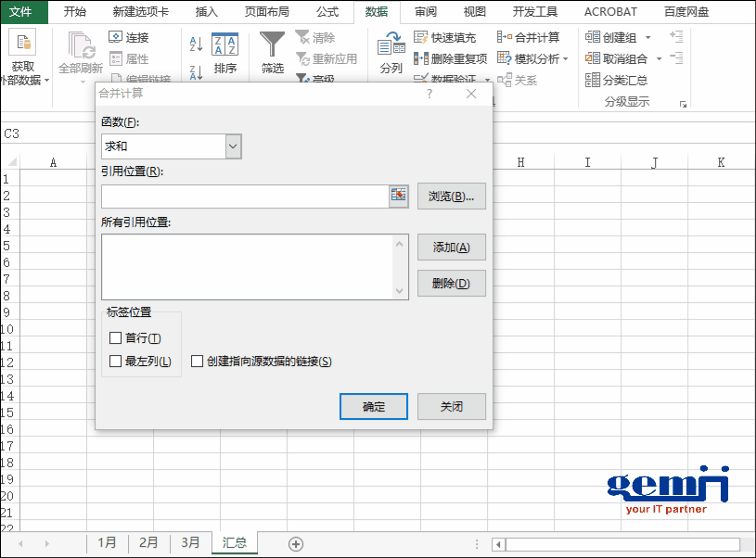
Task: Click the 快速填充 flash fill icon
Action: (421, 38)
